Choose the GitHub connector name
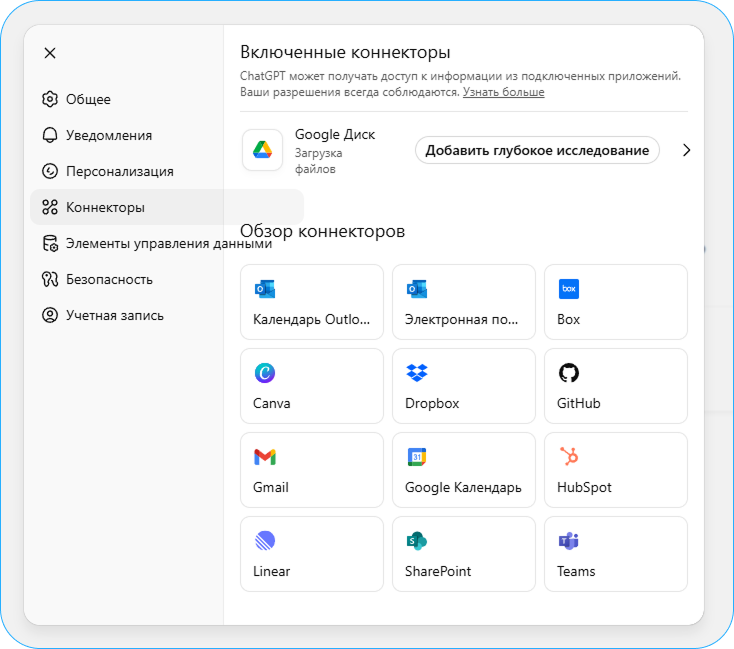Viewport: 734px width, 649px height. (579, 404)
